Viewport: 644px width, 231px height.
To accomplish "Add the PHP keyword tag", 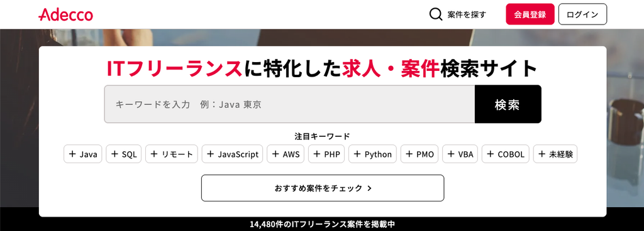I will 326,154.
